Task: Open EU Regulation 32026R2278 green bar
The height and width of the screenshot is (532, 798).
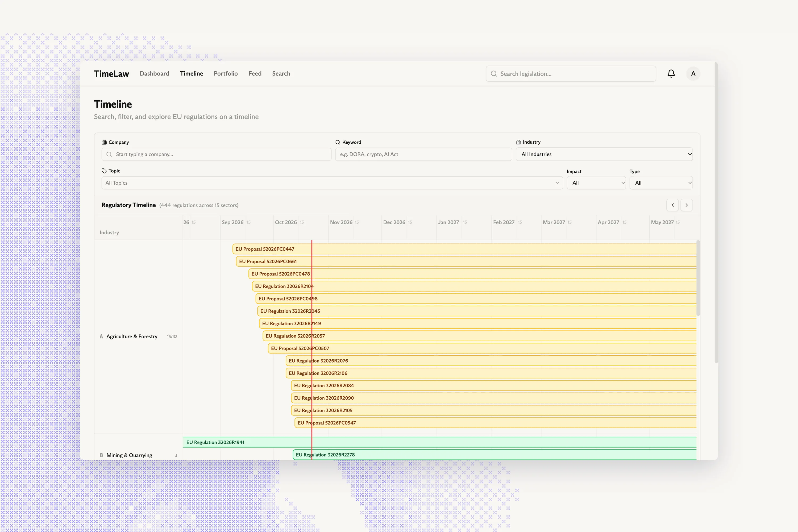Action: 495,455
